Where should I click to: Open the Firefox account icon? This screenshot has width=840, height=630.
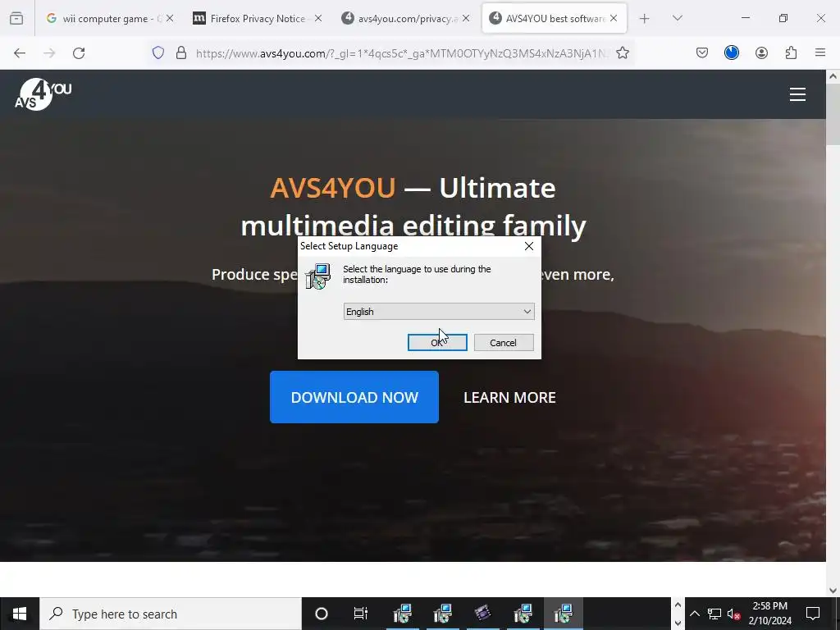pyautogui.click(x=761, y=53)
